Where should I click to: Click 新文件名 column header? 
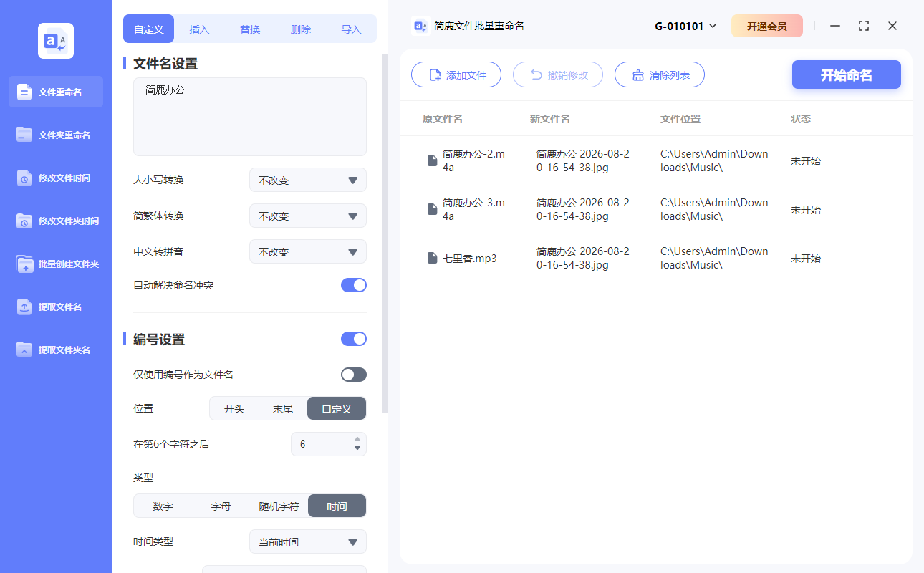550,119
